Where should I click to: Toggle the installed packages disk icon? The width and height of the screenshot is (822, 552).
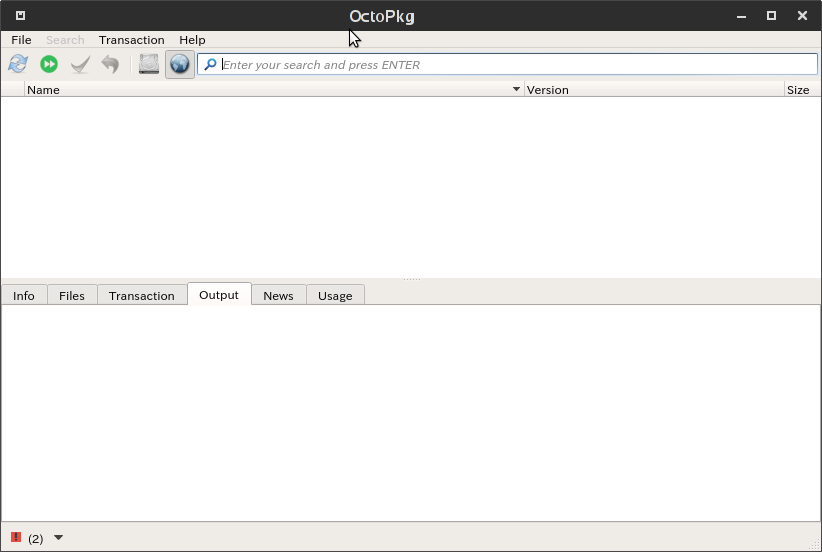tap(149, 64)
